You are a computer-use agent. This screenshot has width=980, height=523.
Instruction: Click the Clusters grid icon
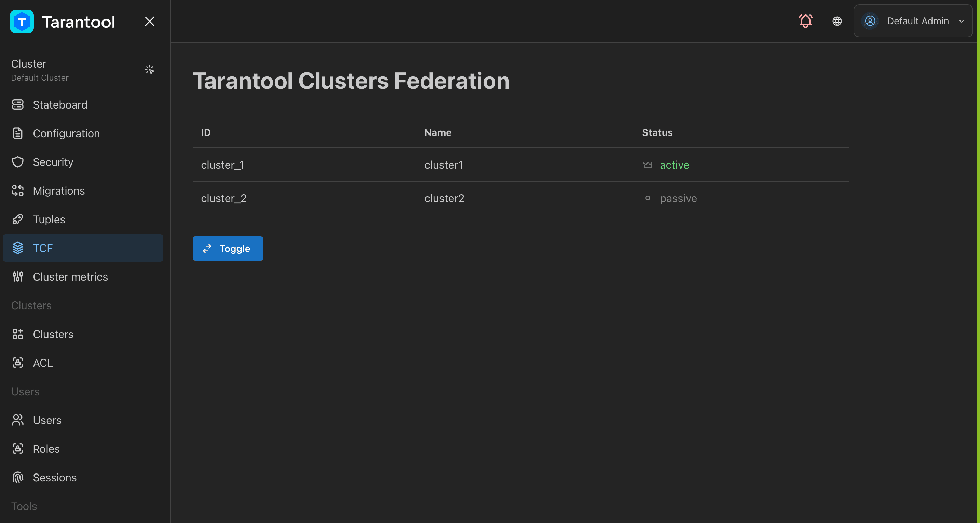coord(18,334)
